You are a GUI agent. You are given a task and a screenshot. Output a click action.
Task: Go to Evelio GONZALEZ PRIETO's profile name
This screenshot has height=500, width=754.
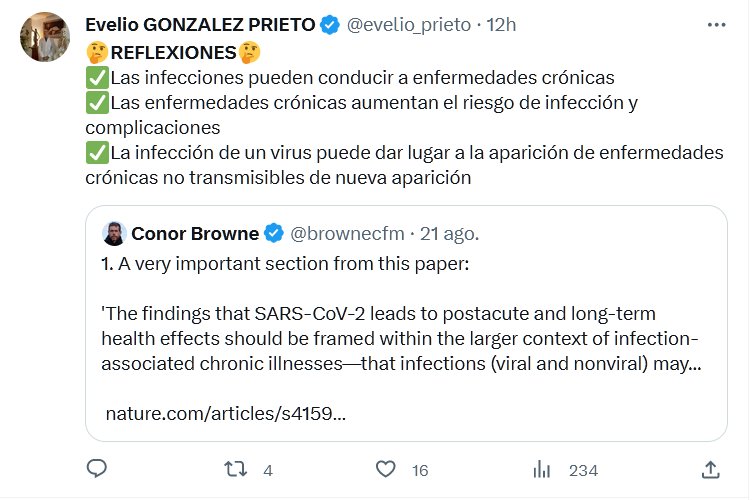(x=200, y=25)
